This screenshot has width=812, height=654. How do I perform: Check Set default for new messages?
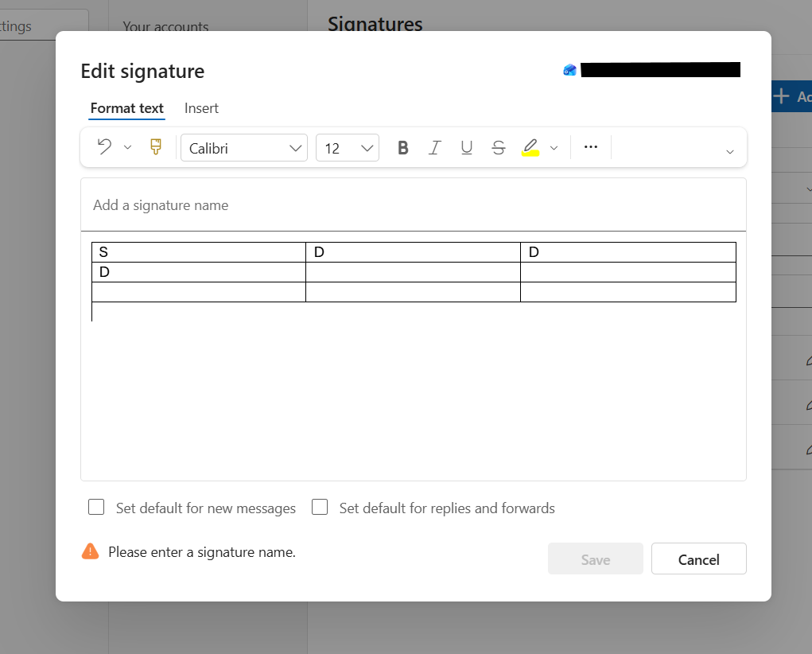96,507
